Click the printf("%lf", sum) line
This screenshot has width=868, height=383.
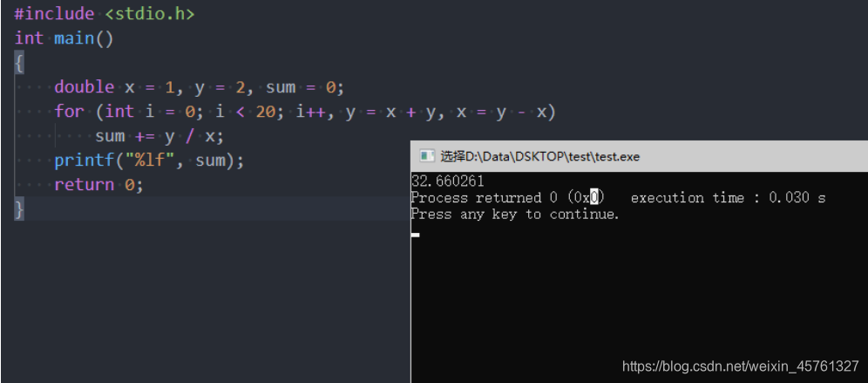149,161
